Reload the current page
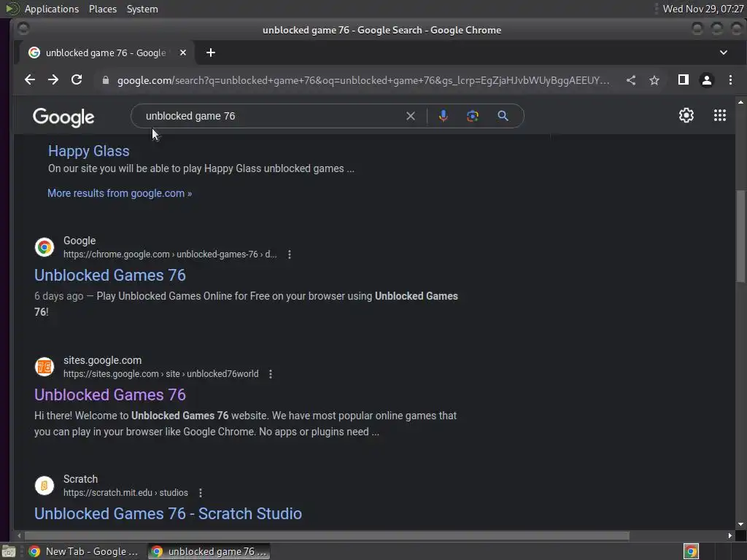747x560 pixels. (x=76, y=80)
